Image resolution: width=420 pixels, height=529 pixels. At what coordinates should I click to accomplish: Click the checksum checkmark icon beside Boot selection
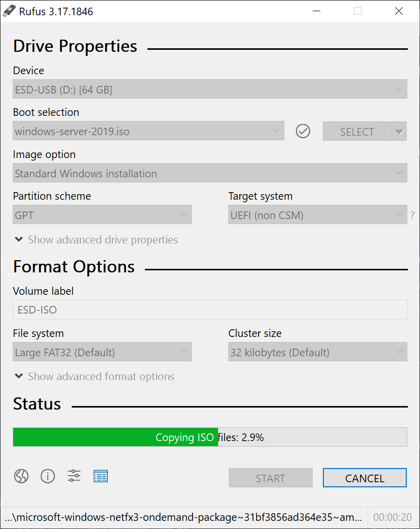303,132
